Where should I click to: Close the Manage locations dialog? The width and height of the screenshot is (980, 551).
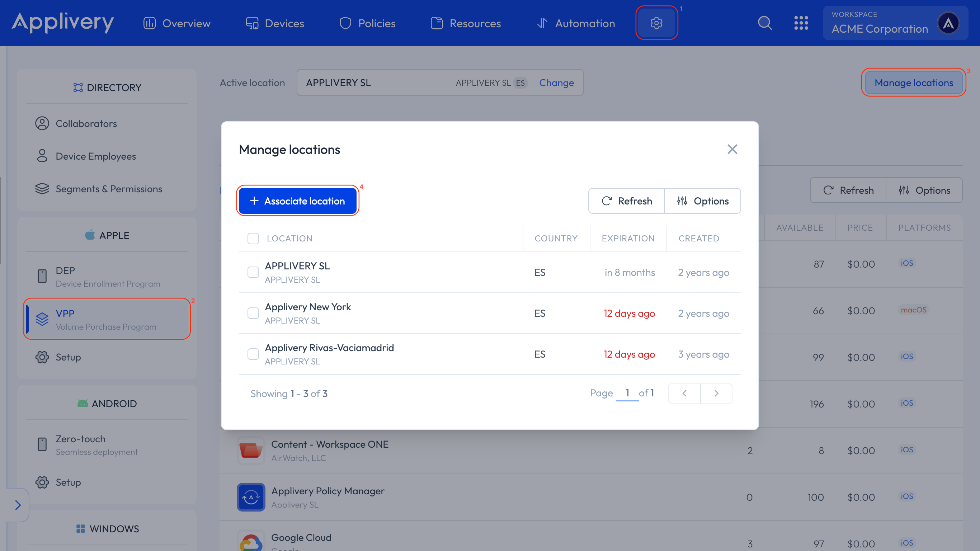point(732,150)
